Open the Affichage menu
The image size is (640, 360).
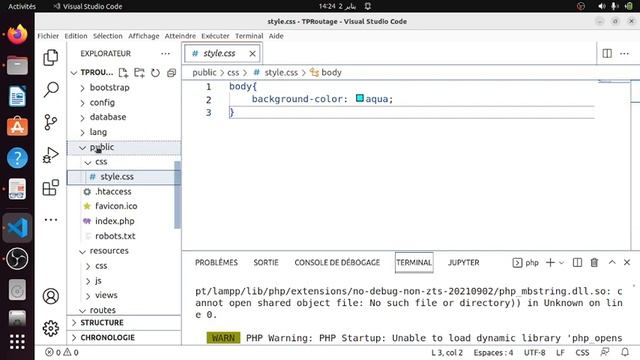click(144, 36)
